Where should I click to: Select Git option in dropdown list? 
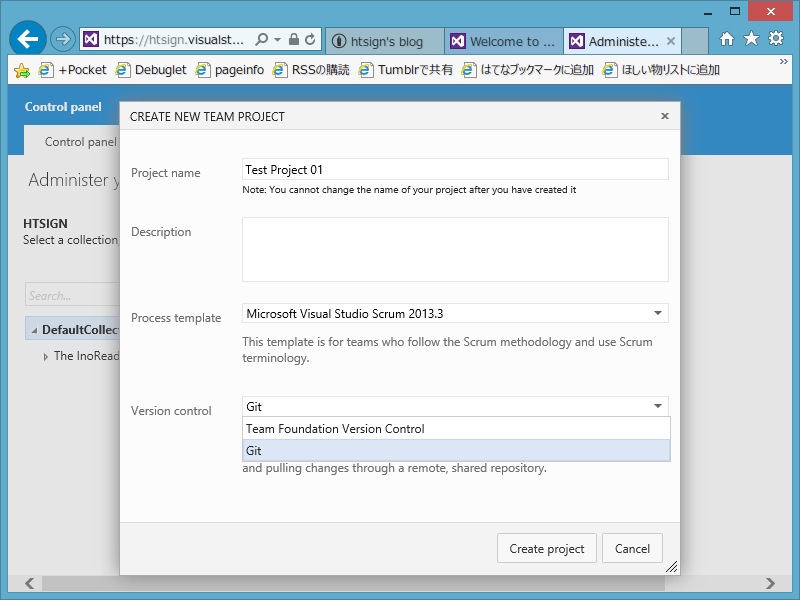tap(456, 451)
